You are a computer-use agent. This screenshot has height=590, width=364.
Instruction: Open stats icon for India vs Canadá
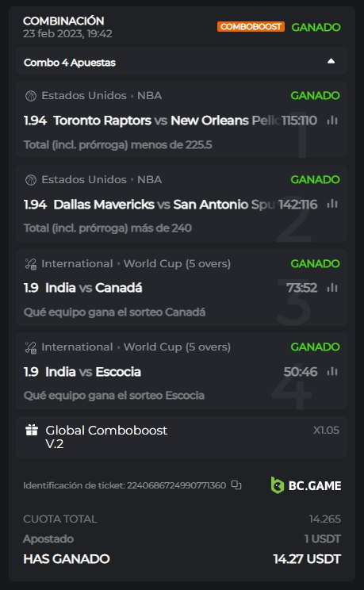coord(332,288)
